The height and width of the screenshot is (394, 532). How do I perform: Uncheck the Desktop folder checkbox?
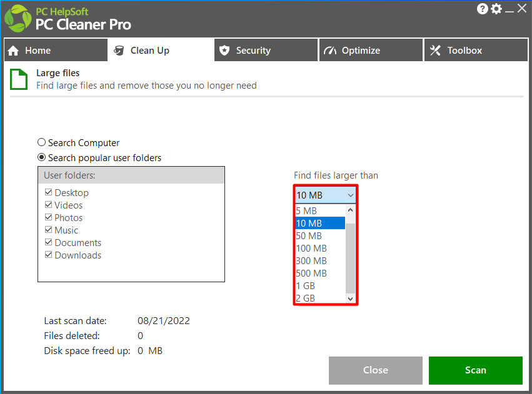49,192
